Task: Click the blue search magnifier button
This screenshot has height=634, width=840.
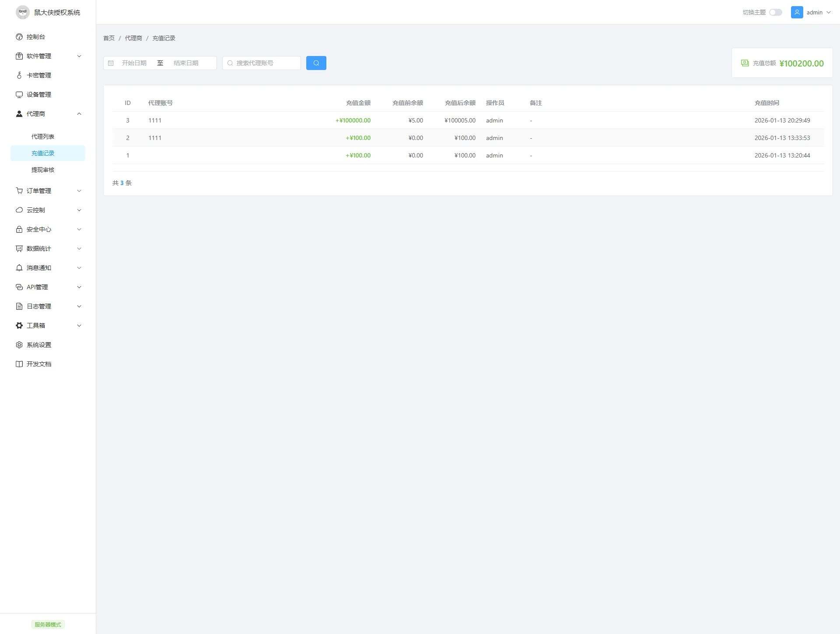Action: pos(316,63)
